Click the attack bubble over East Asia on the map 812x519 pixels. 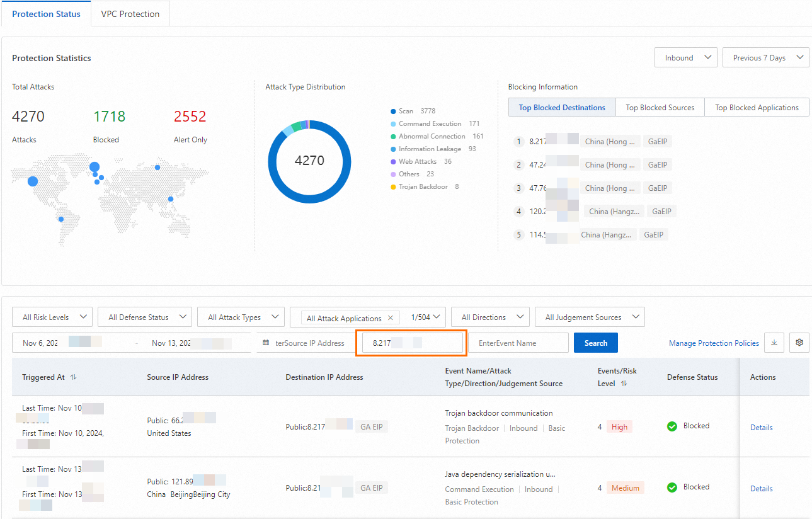click(171, 199)
